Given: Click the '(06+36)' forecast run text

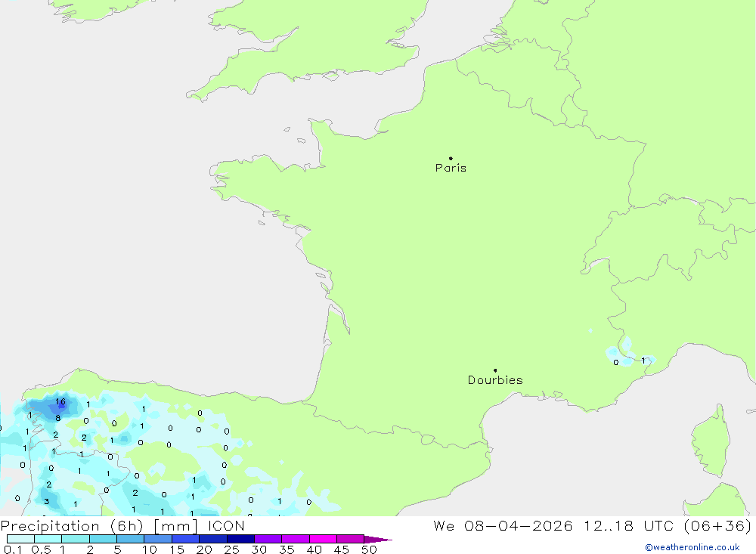Looking at the screenshot, I should coord(717,525).
